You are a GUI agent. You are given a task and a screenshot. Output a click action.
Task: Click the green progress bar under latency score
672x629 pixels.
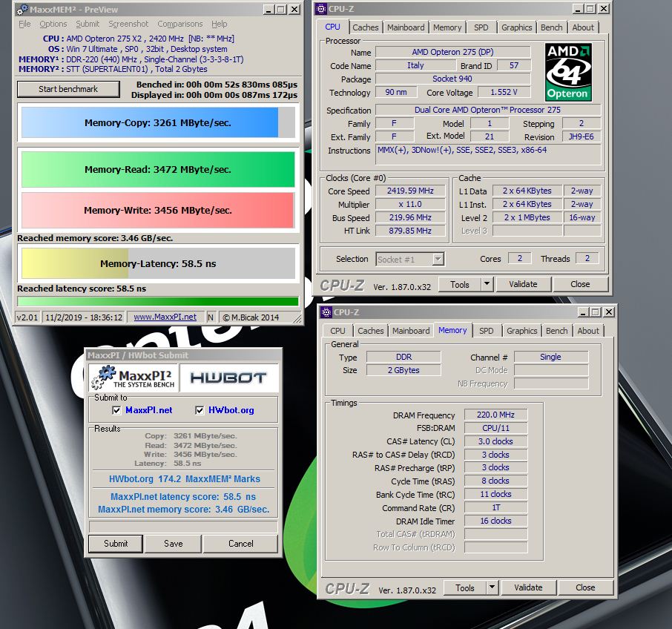pyautogui.click(x=158, y=301)
